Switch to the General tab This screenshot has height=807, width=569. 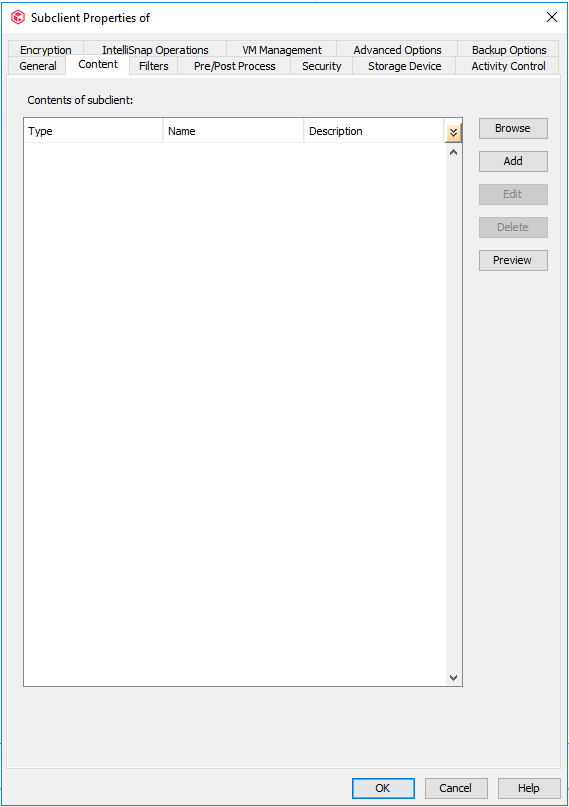point(38,66)
